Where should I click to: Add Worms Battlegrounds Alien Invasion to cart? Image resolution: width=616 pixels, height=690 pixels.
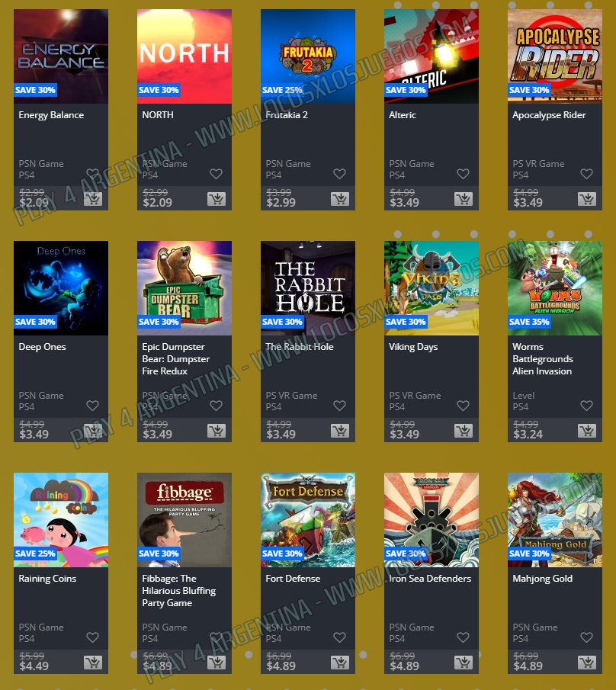[x=587, y=431]
